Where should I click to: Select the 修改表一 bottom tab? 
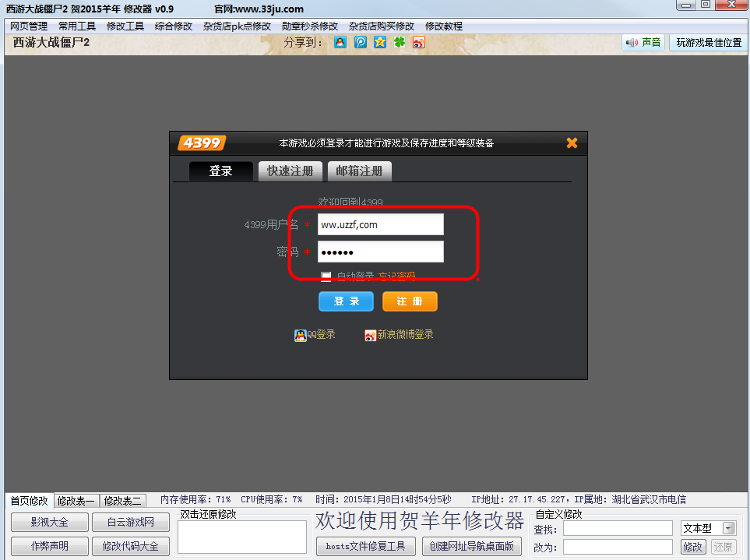coord(76,501)
